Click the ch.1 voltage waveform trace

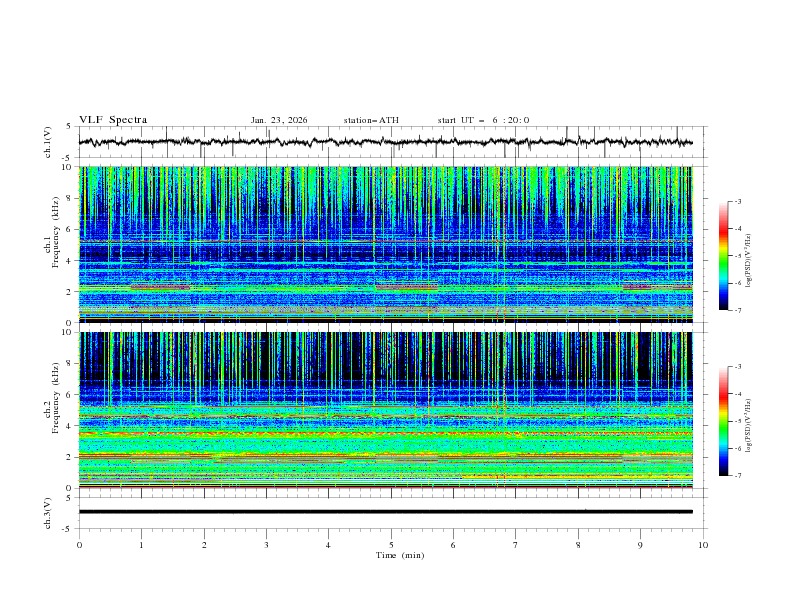coord(385,142)
